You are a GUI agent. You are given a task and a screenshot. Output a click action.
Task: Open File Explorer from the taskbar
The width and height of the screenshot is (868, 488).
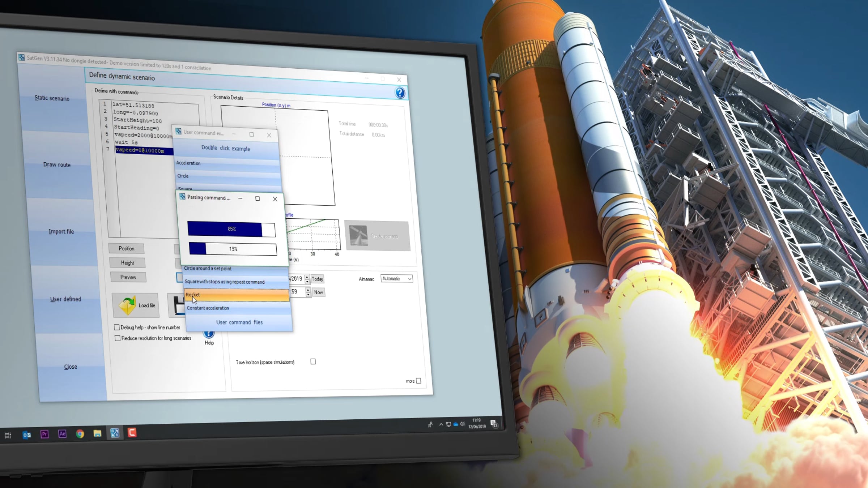pyautogui.click(x=97, y=433)
